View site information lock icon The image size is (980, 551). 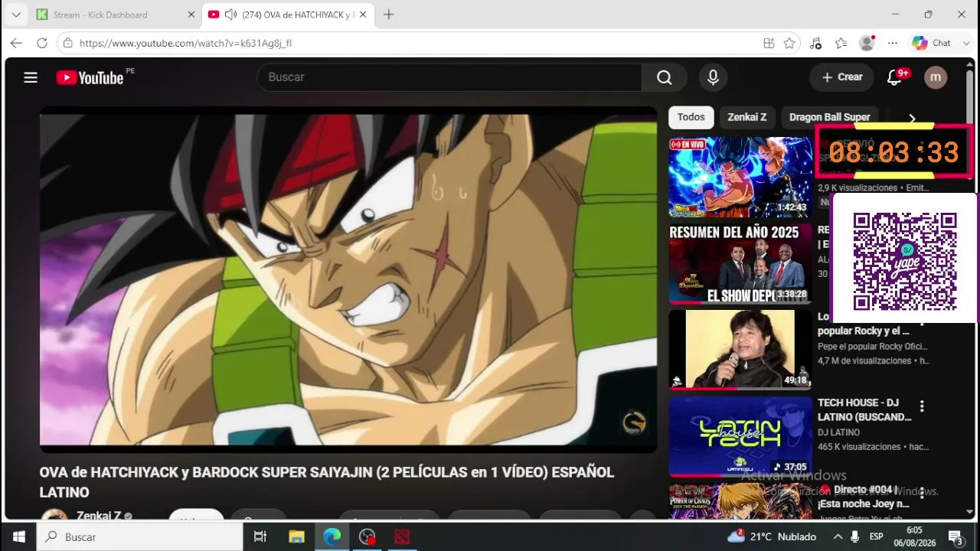[68, 43]
